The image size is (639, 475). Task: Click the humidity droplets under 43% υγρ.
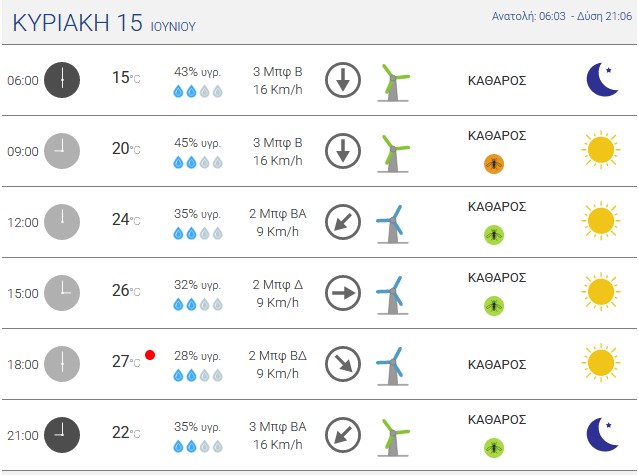tap(198, 91)
